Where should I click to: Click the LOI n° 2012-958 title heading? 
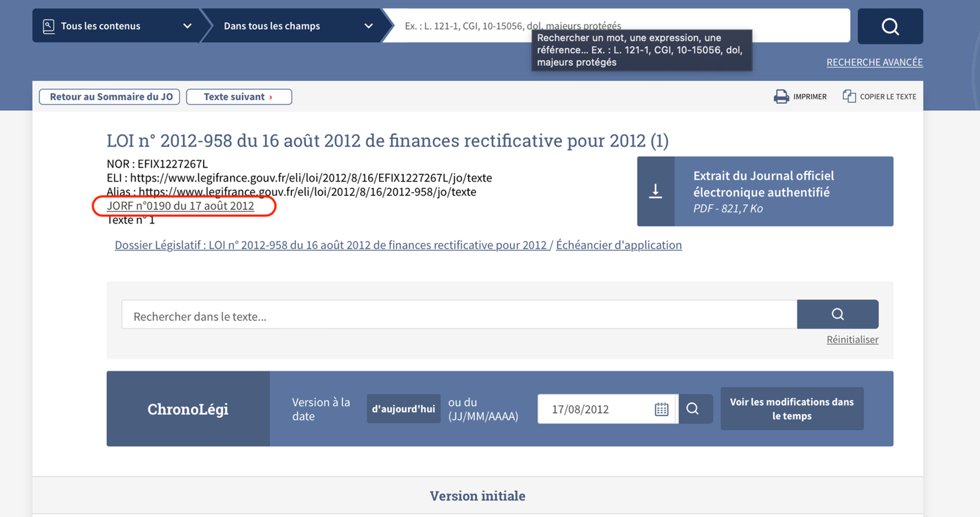pyautogui.click(x=387, y=141)
